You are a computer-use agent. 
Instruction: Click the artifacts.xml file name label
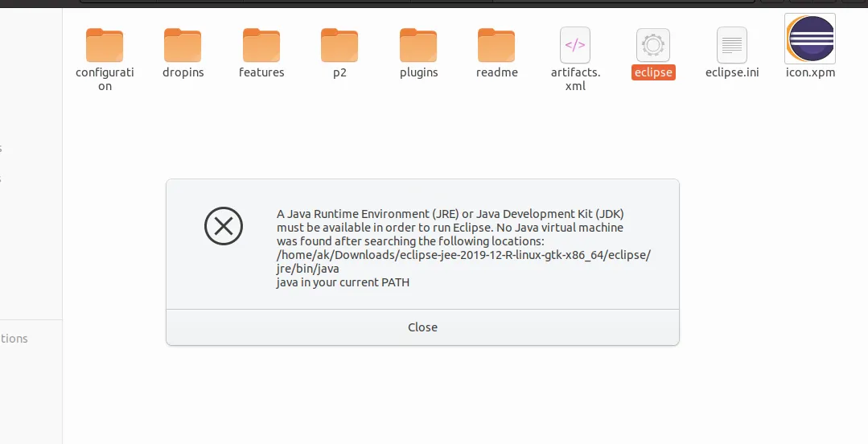(575, 79)
